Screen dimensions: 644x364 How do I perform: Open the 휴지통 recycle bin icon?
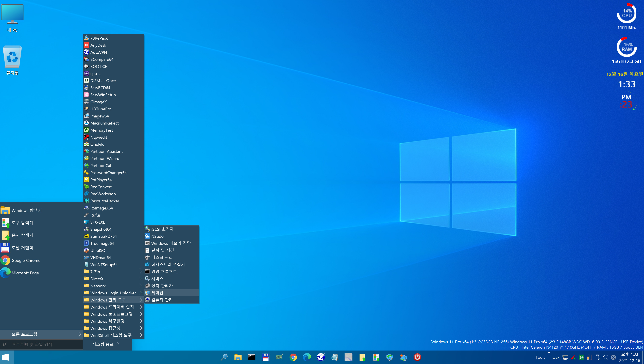12,60
